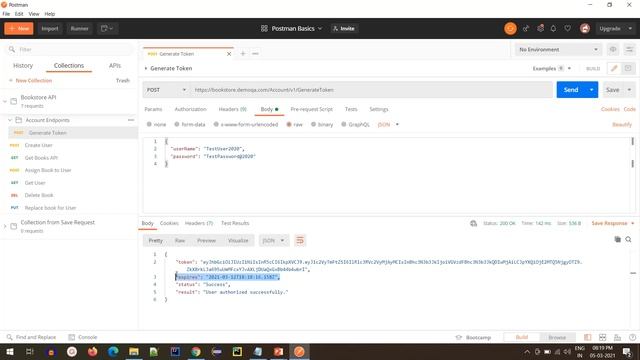Select the x-www-form-urlencoded radio
Image resolution: width=640 pixels, height=360 pixels.
point(216,124)
